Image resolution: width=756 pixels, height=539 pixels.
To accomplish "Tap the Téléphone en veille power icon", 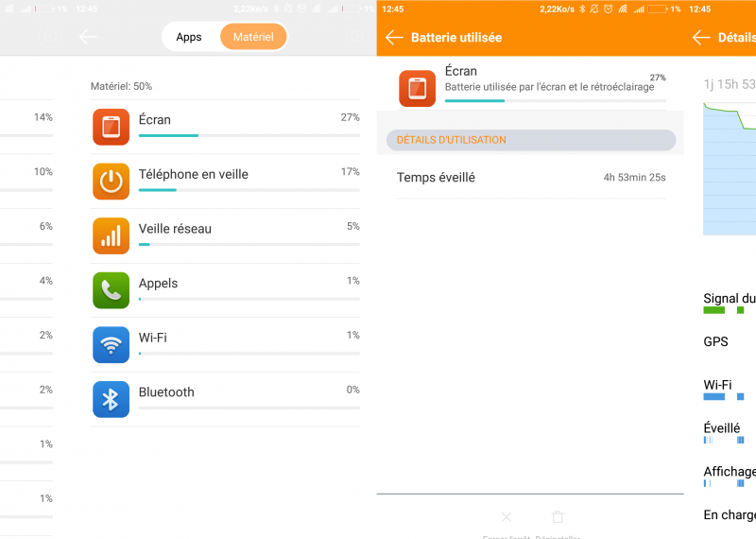I will 111,182.
